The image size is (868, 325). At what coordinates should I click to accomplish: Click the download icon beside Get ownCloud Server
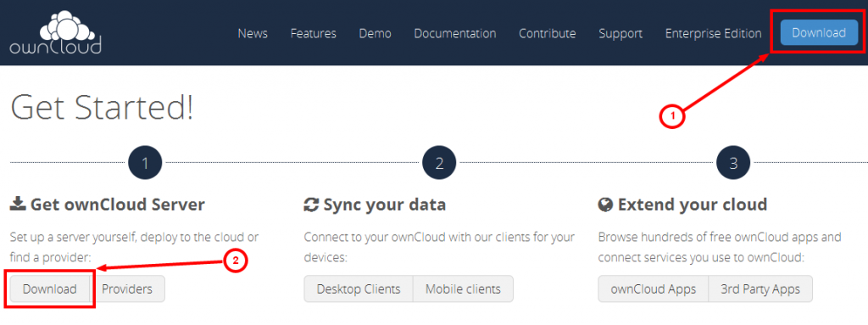(18, 205)
